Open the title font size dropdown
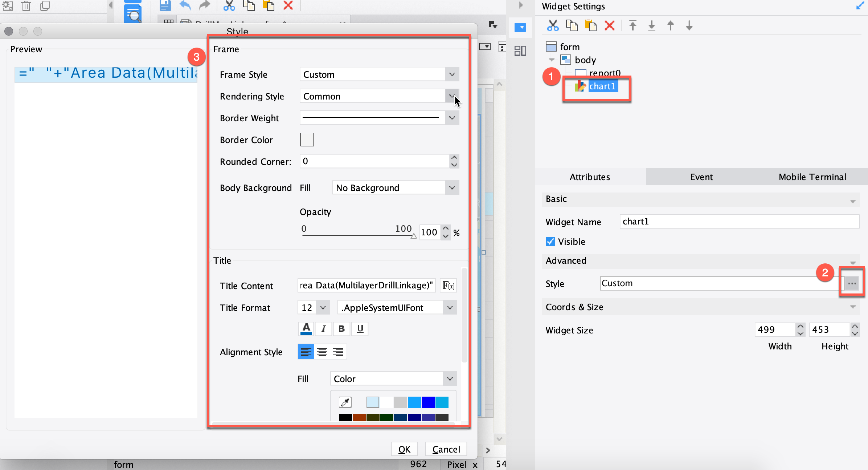This screenshot has width=868, height=470. [323, 308]
